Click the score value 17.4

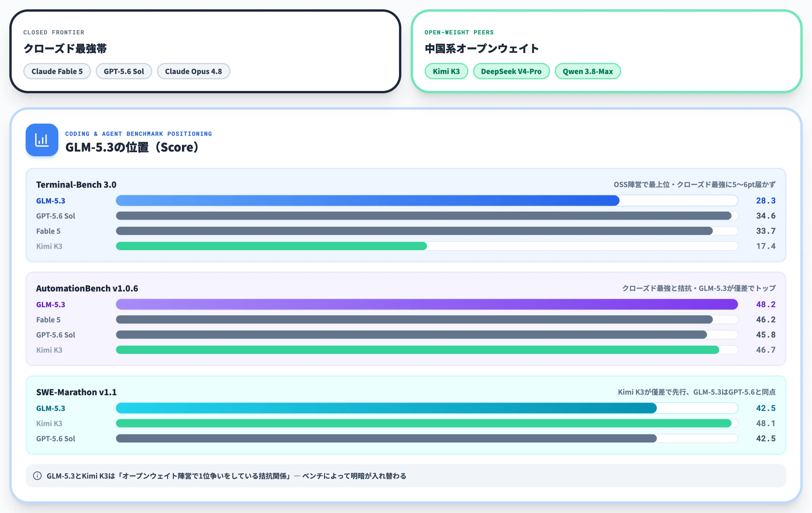[x=766, y=246]
